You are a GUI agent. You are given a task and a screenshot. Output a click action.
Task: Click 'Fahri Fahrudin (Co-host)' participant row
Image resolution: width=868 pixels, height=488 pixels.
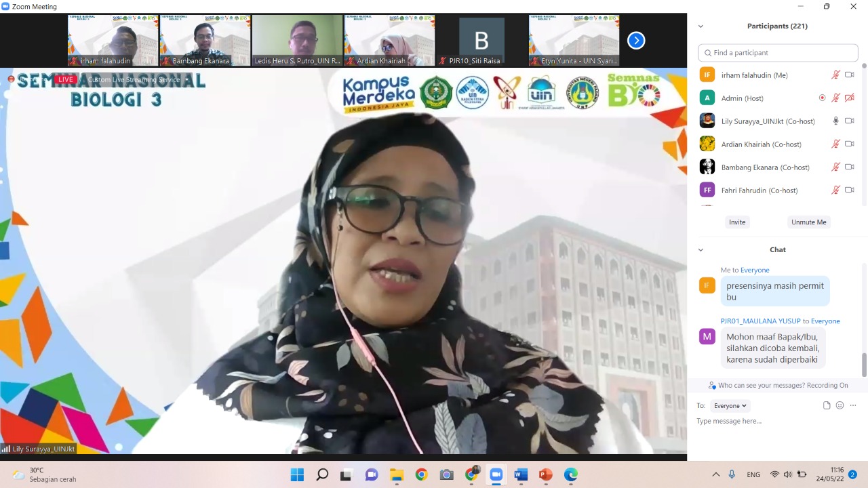778,190
